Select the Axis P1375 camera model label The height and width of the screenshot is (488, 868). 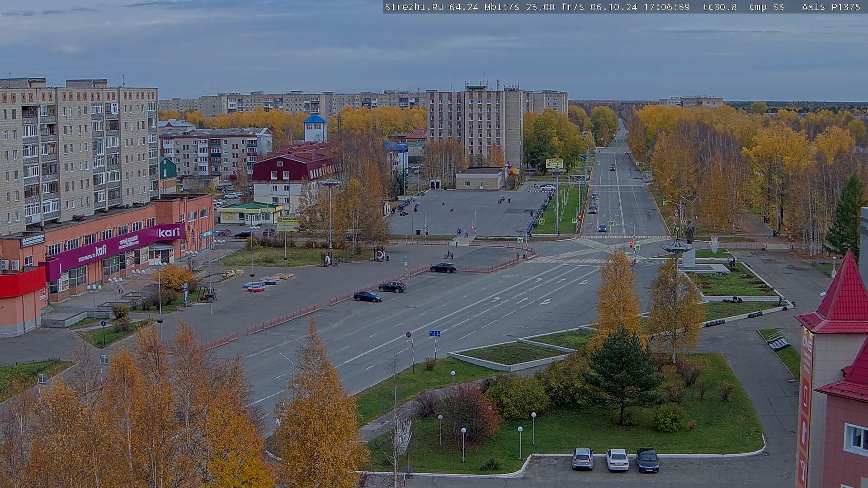point(831,7)
